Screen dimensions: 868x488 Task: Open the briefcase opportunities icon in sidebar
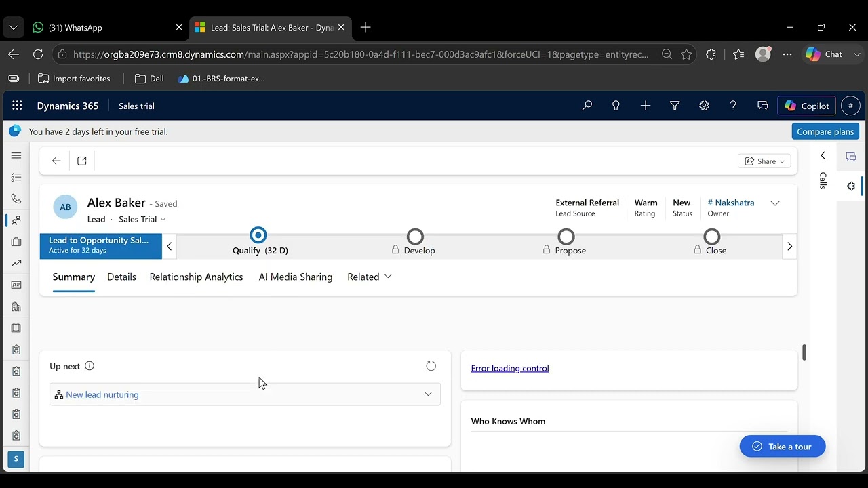(x=16, y=242)
